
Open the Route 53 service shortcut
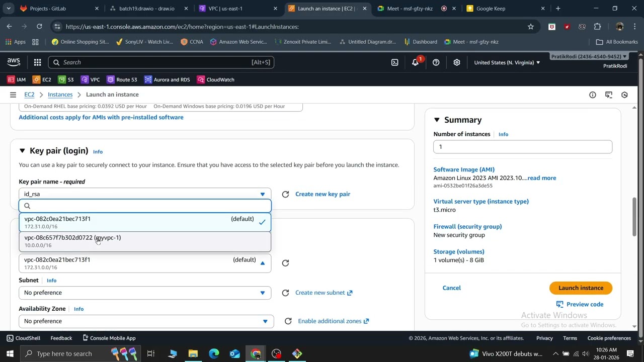[122, 79]
